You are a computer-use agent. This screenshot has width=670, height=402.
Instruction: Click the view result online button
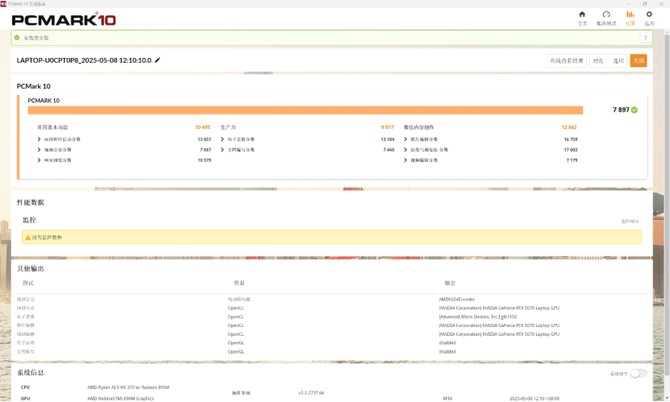566,61
